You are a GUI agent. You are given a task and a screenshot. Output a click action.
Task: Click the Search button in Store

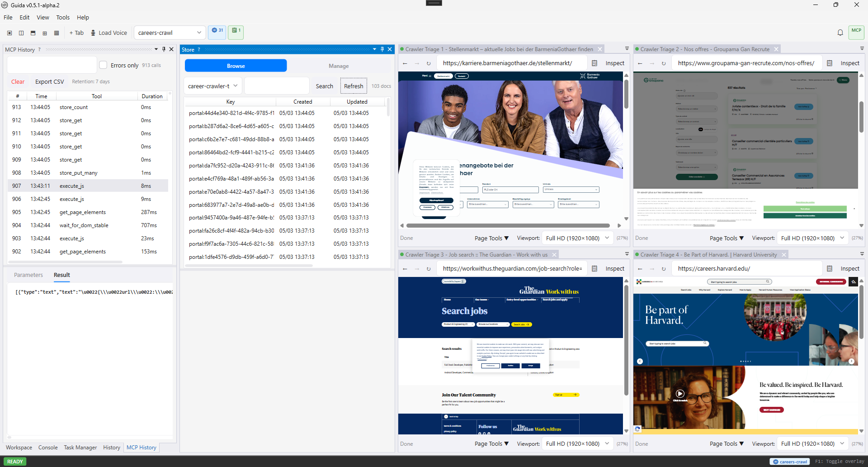point(324,86)
